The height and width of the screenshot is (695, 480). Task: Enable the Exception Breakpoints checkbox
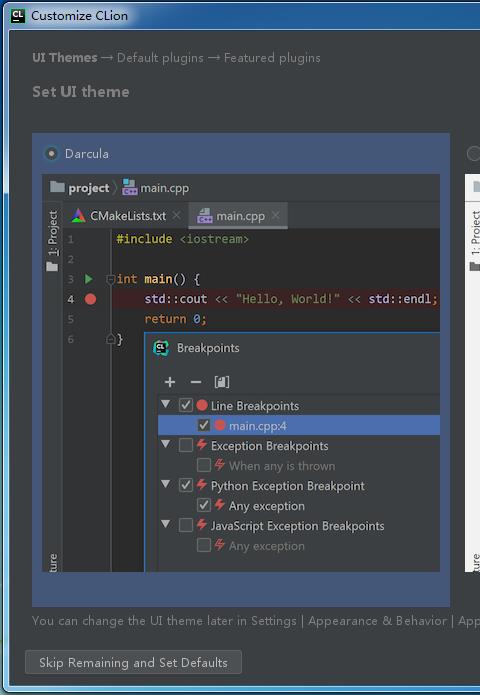[186, 445]
